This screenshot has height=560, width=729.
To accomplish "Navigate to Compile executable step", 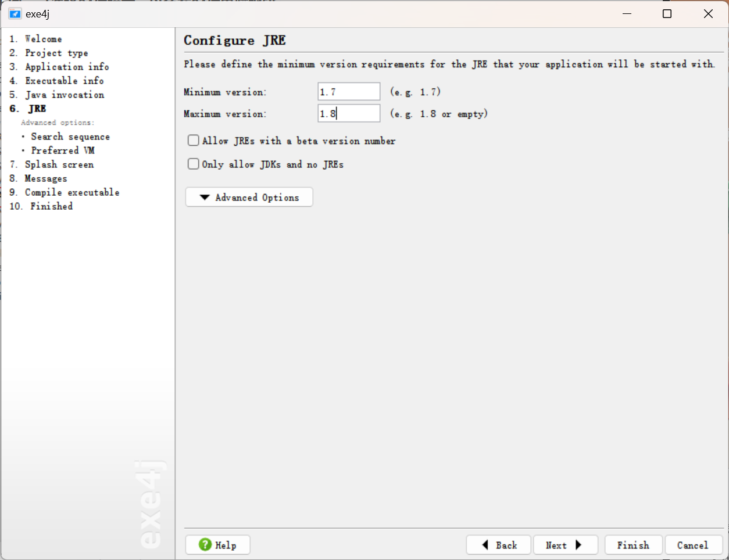I will (72, 192).
